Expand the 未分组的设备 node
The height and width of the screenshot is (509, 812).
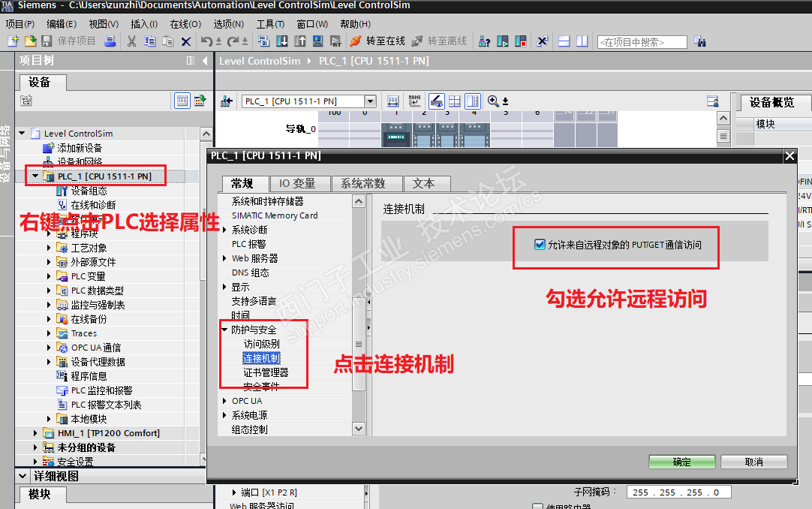[x=35, y=447]
